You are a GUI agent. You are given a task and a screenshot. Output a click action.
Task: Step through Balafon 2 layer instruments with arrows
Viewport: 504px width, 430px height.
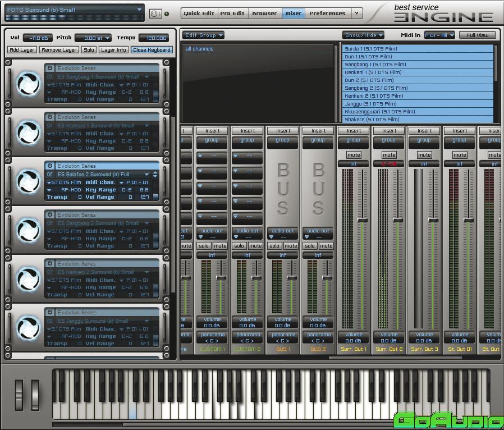point(155,174)
